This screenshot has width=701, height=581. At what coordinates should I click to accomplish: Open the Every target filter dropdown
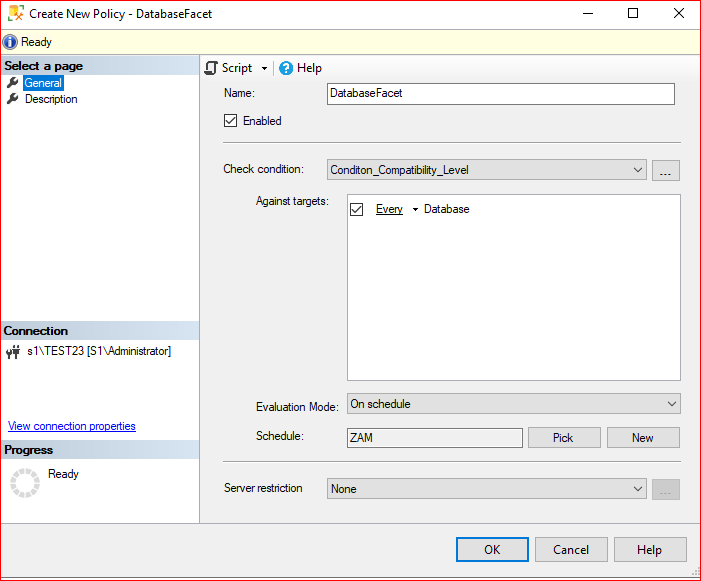(415, 209)
